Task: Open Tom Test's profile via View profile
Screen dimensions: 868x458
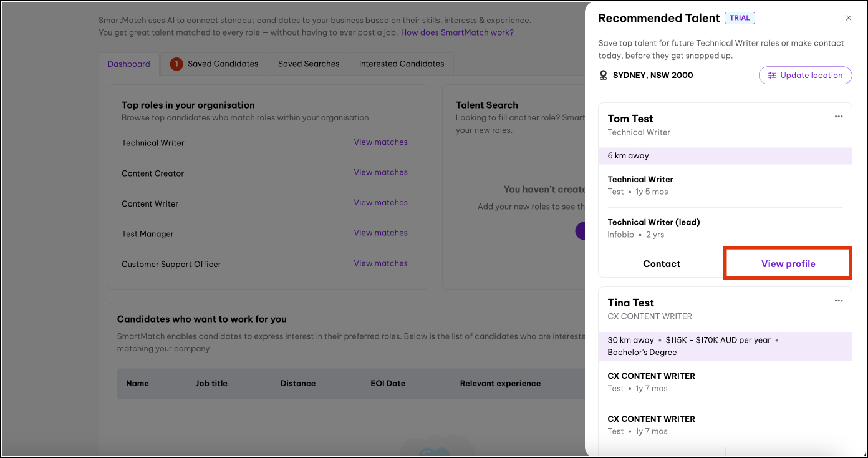Action: coord(788,263)
